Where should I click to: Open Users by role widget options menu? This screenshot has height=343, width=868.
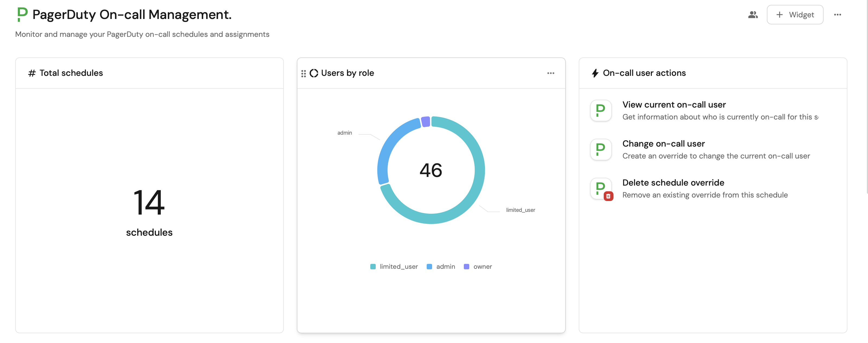pyautogui.click(x=551, y=73)
